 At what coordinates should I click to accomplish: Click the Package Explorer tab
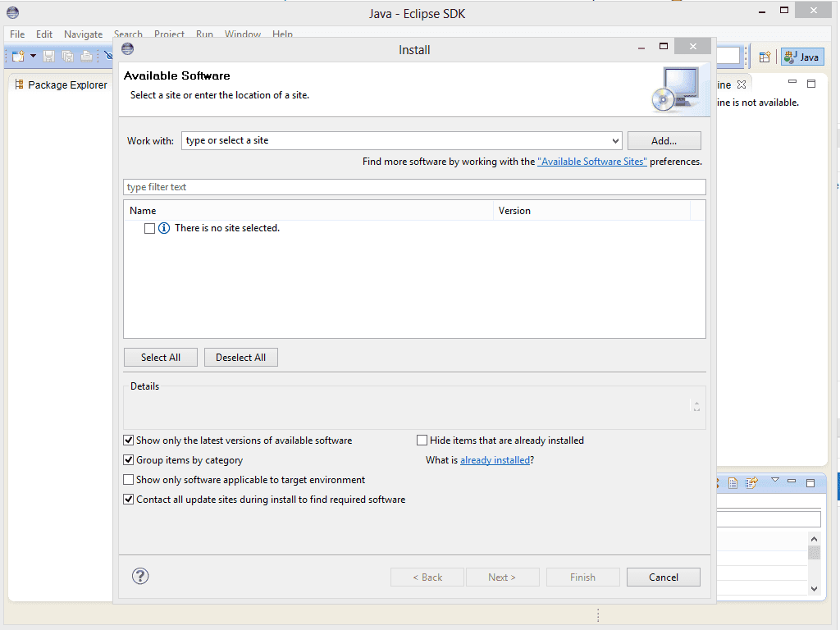[61, 84]
